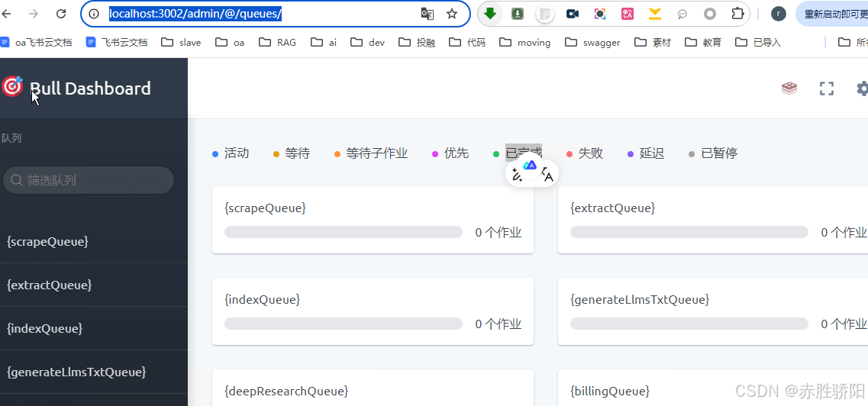Open the oa飞书云文档 bookmark
Screen dimensions: 868x406
point(36,42)
